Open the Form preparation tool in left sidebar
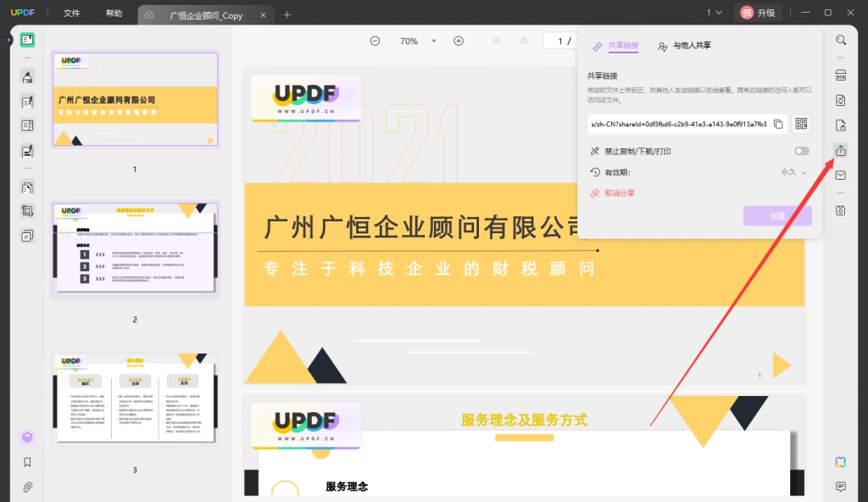 point(27,126)
